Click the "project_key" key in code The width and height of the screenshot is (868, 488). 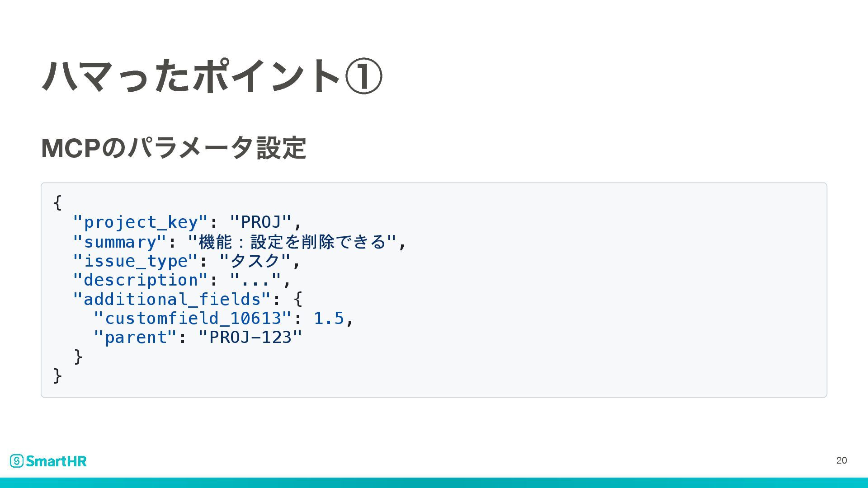point(140,222)
